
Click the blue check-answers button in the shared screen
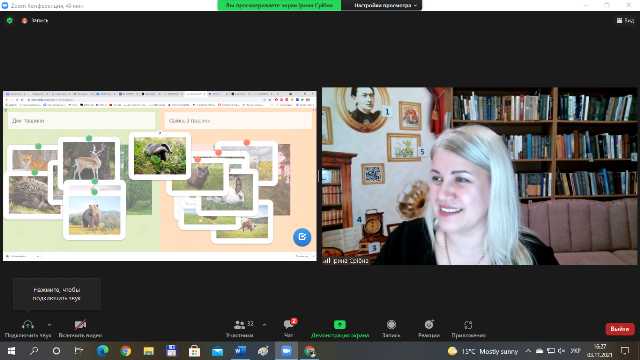point(302,237)
